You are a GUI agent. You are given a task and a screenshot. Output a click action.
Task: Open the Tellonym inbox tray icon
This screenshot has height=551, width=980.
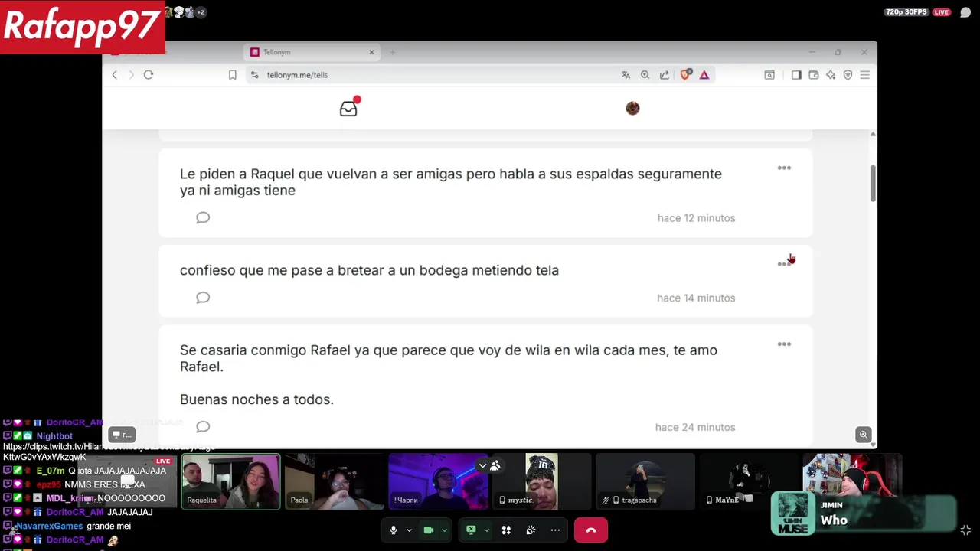pos(348,109)
